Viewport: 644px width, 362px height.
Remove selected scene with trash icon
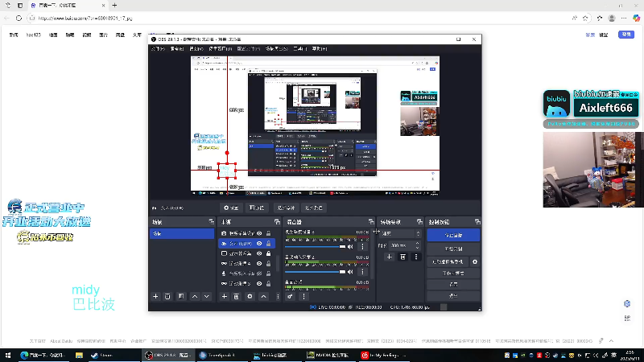click(x=167, y=296)
